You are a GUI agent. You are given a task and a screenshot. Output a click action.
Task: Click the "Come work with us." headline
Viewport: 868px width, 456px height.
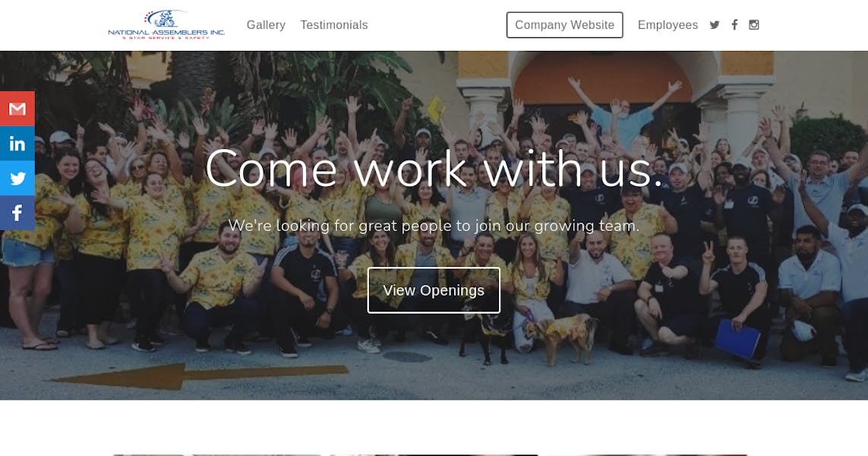434,169
